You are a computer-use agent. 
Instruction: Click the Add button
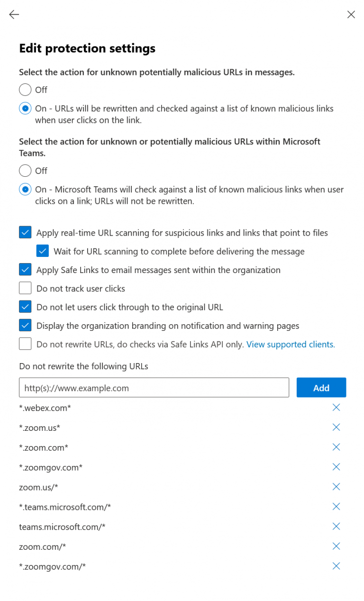321,387
